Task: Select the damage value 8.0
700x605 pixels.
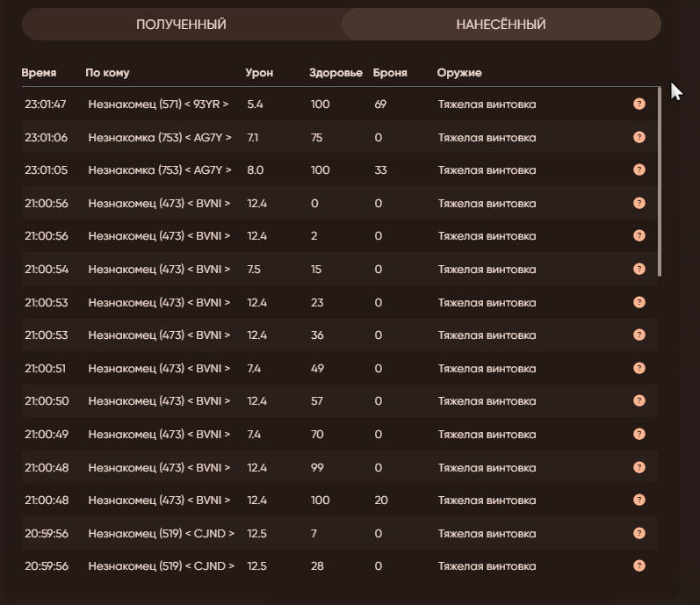Action: pos(256,170)
